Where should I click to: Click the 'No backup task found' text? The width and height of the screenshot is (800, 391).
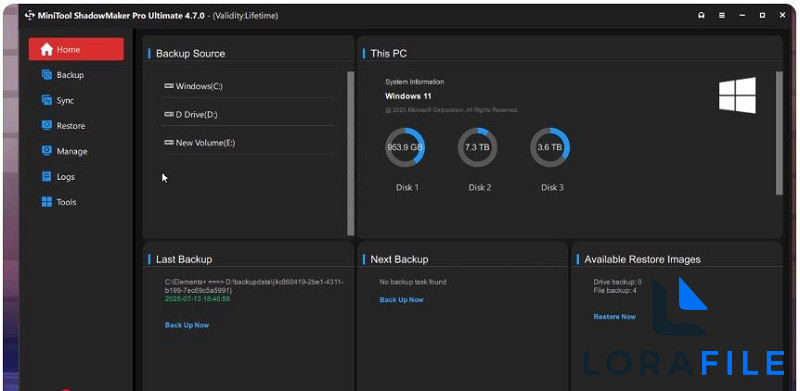point(413,282)
